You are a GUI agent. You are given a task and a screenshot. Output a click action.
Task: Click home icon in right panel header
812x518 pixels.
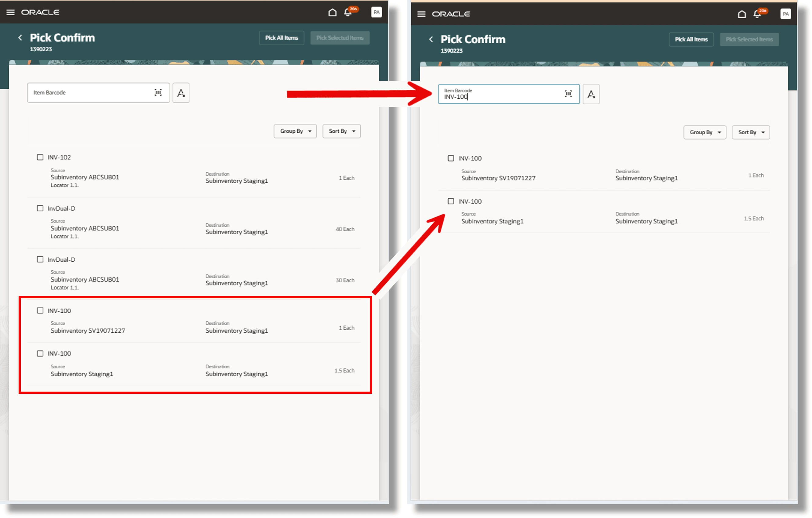coord(742,14)
